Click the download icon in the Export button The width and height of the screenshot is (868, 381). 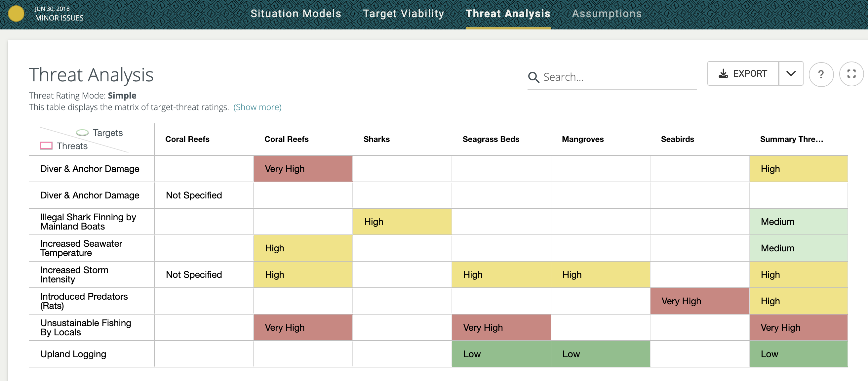point(723,74)
